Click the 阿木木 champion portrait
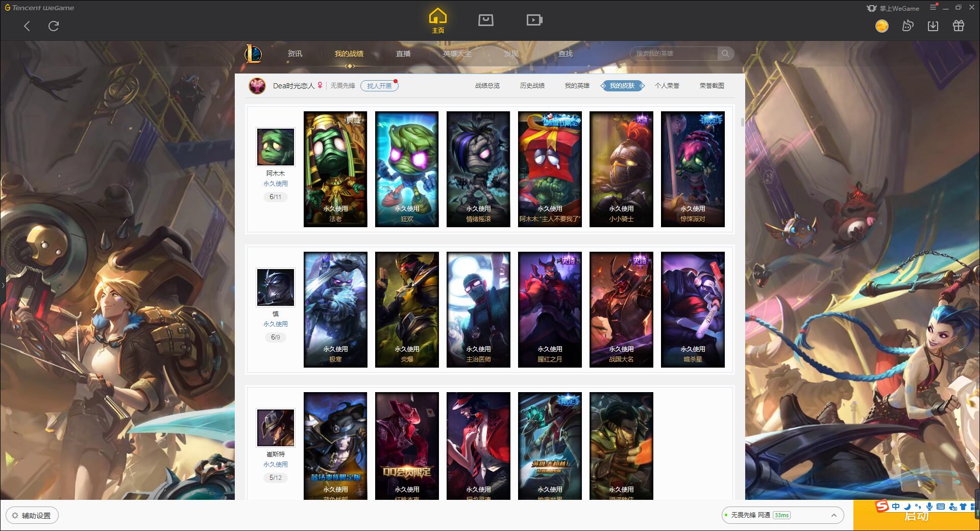980x531 pixels. 276,147
